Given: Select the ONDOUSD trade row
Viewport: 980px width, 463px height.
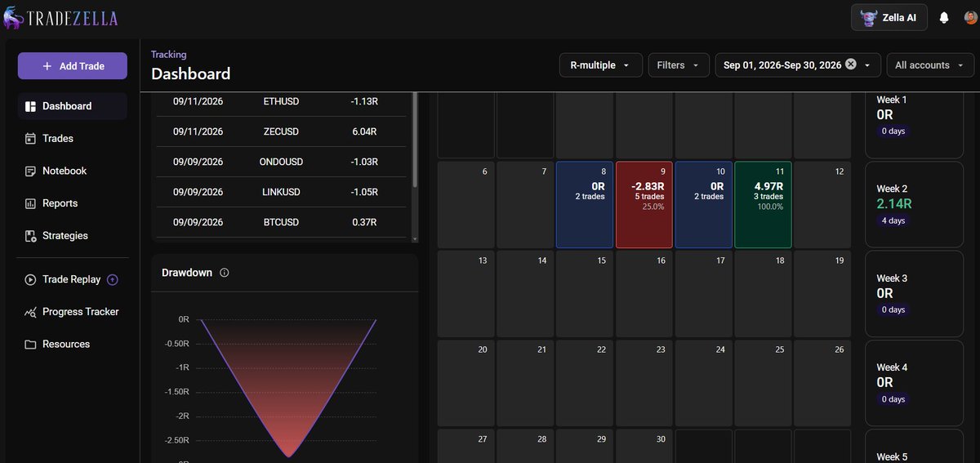Looking at the screenshot, I should pos(280,162).
